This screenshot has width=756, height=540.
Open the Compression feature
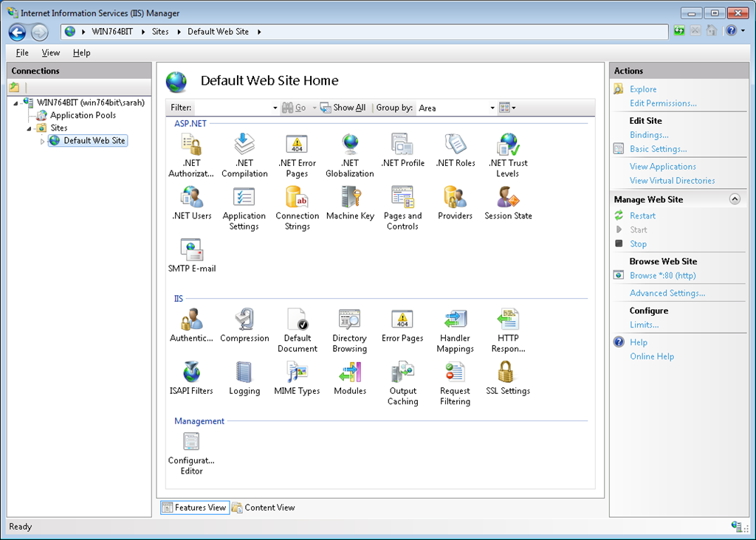(x=244, y=325)
